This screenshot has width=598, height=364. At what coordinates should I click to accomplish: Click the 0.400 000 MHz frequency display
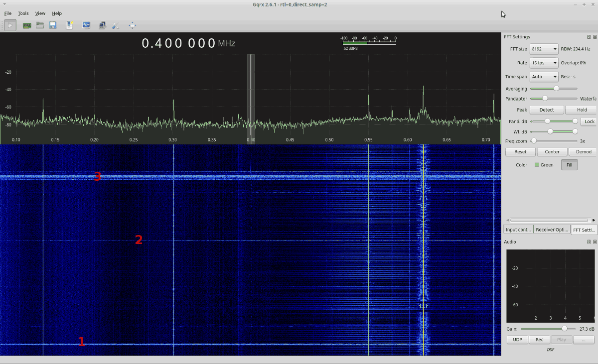click(188, 43)
